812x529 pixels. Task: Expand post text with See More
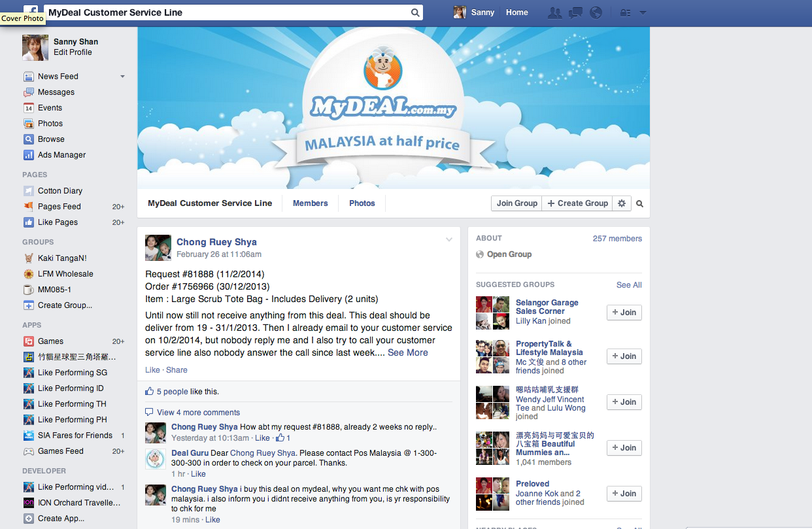(x=408, y=352)
